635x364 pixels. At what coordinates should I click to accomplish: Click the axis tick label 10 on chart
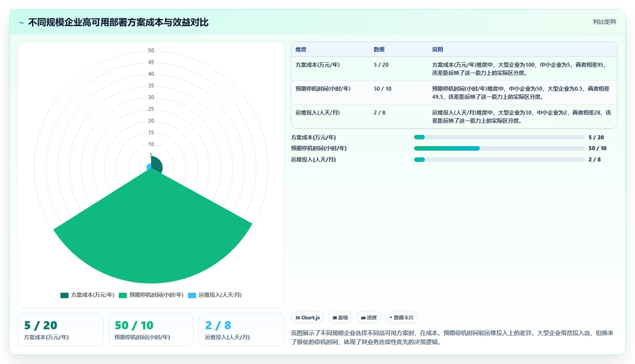tap(151, 144)
